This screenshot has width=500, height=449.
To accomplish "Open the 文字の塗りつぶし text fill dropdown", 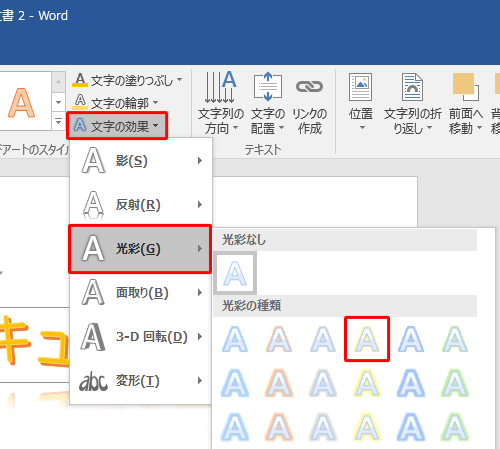I will pos(127,80).
